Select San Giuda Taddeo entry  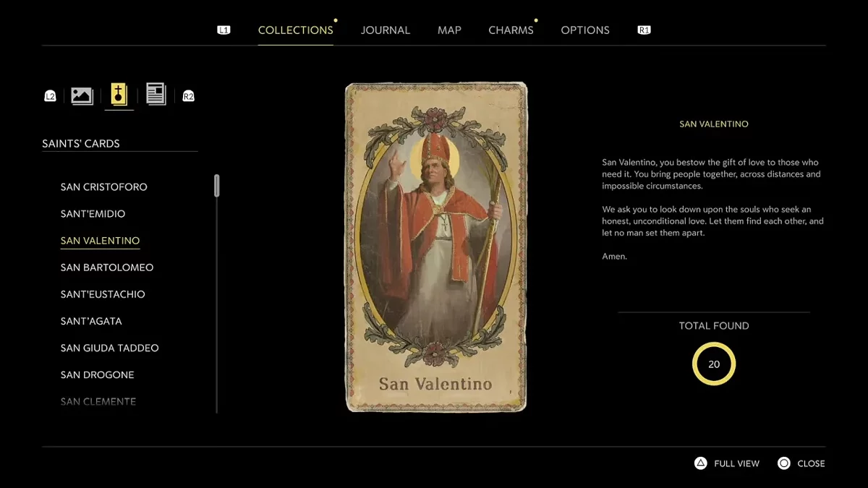click(x=109, y=348)
